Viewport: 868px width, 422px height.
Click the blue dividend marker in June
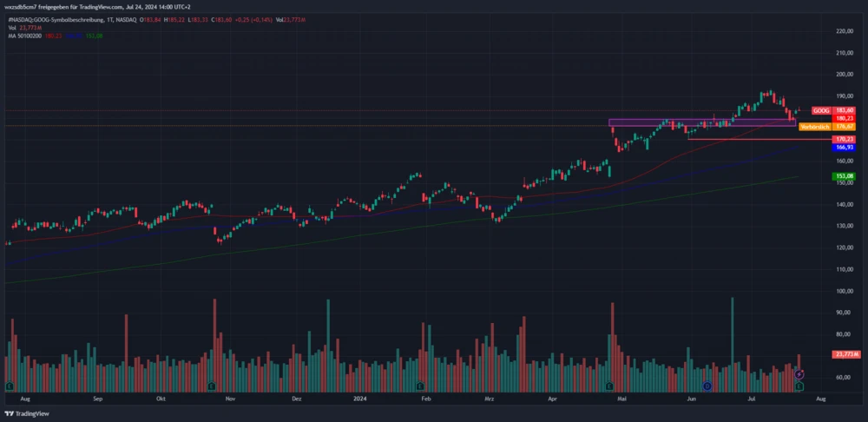click(x=707, y=386)
